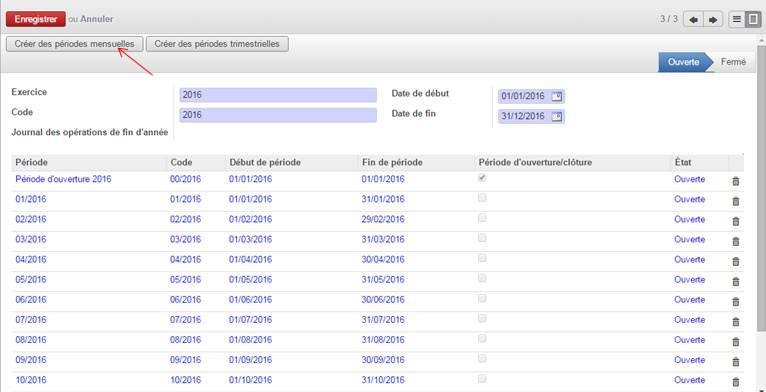Delete period 06/2016 with trash icon

coord(736,302)
